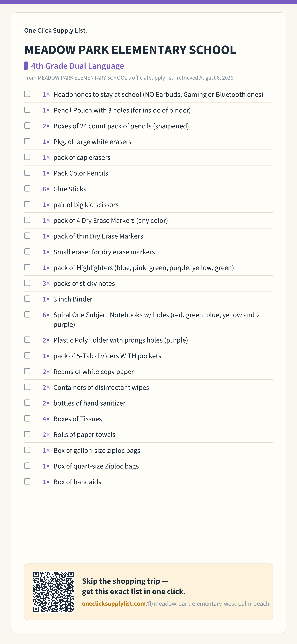Tick the Glue Sticks checkbox

[x=27, y=189]
